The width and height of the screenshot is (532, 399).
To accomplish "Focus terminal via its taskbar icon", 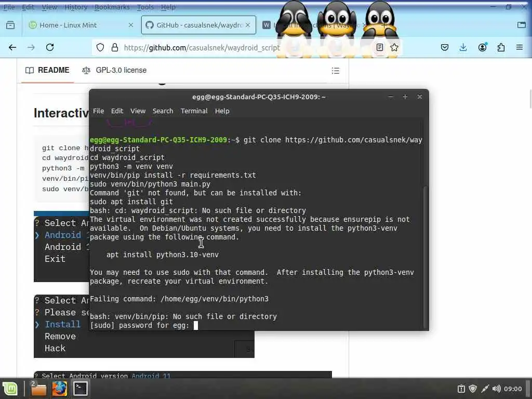I will click(81, 389).
